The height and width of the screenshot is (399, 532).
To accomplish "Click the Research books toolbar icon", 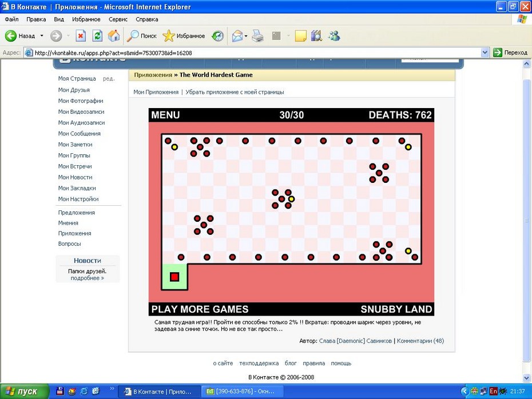I will [316, 35].
